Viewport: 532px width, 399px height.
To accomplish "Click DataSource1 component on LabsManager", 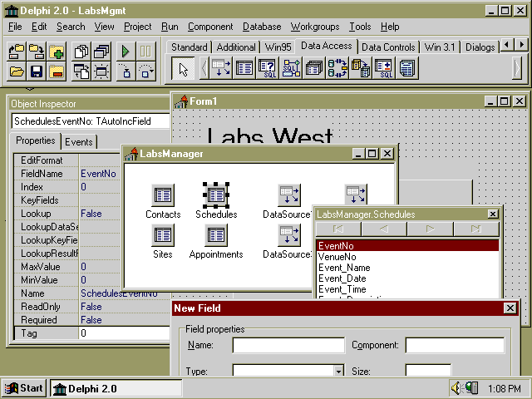I will coord(288,195).
